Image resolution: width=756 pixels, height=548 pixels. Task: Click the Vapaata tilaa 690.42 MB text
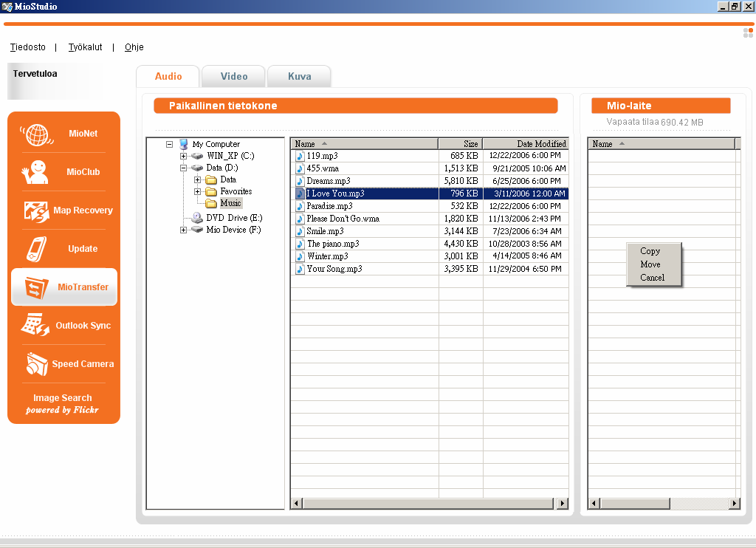(x=655, y=122)
